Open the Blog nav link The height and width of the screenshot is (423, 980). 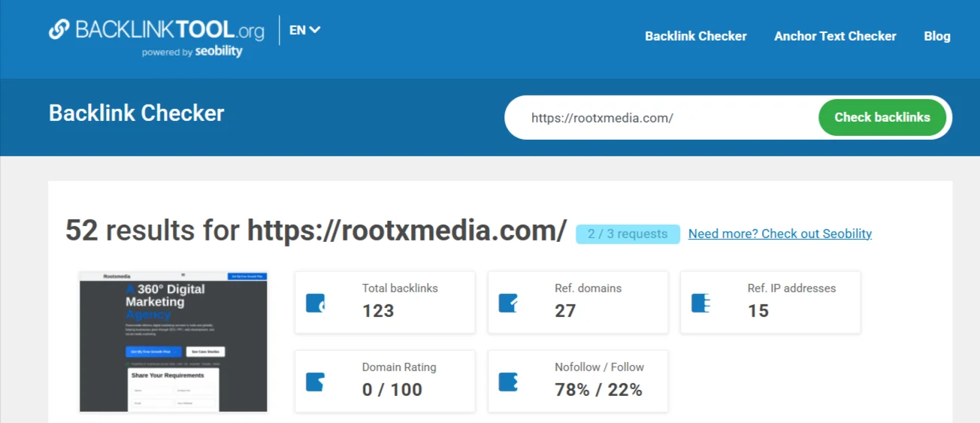click(x=937, y=36)
